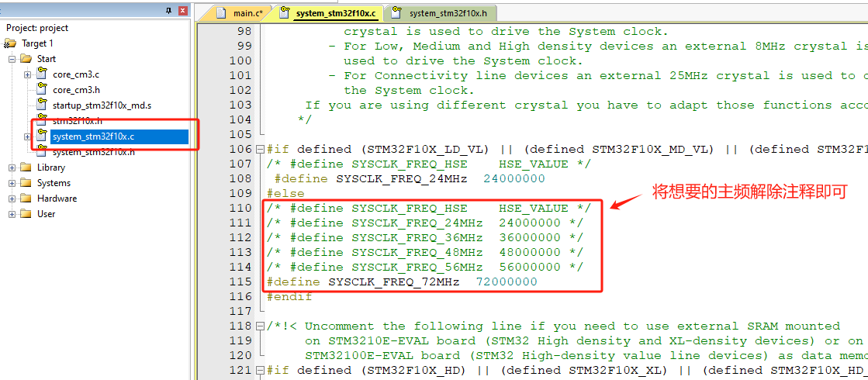This screenshot has width=868, height=380.
Task: Click the commented SYSCLK_FREQ_36MHz line
Action: tap(425, 238)
